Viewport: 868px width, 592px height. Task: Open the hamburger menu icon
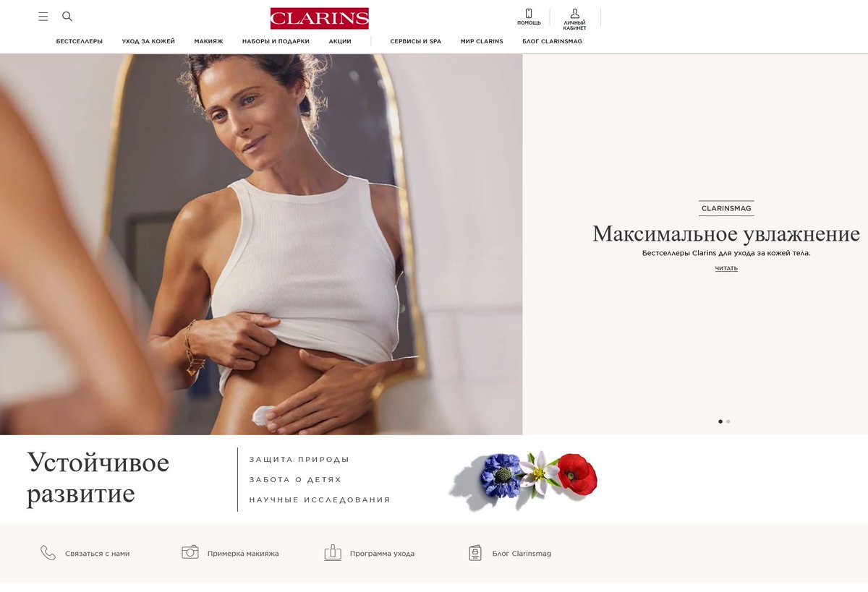click(x=43, y=16)
